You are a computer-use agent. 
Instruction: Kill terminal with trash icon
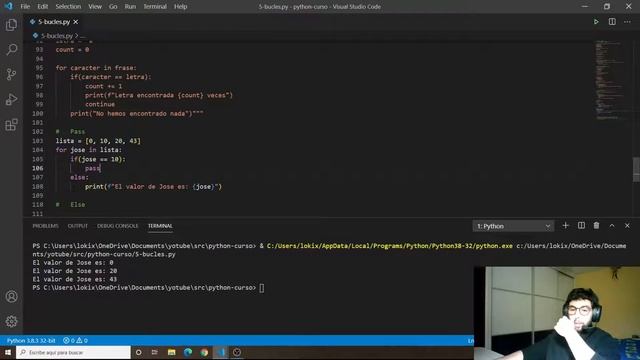[x=596, y=225]
